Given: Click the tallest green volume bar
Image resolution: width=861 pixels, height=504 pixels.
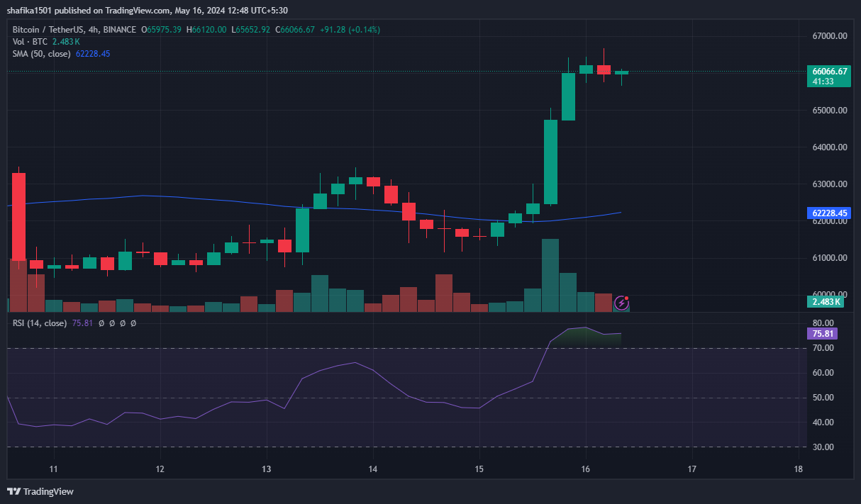Looking at the screenshot, I should [550, 275].
